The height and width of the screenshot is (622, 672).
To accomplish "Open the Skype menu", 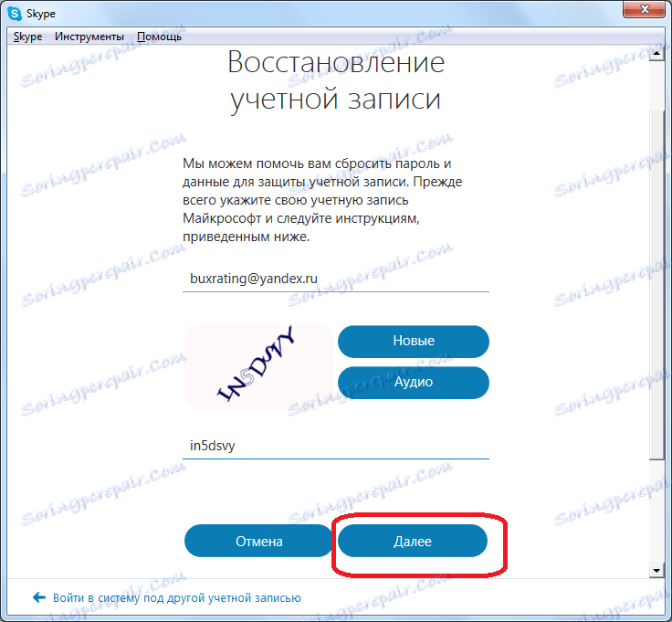I will click(x=28, y=37).
